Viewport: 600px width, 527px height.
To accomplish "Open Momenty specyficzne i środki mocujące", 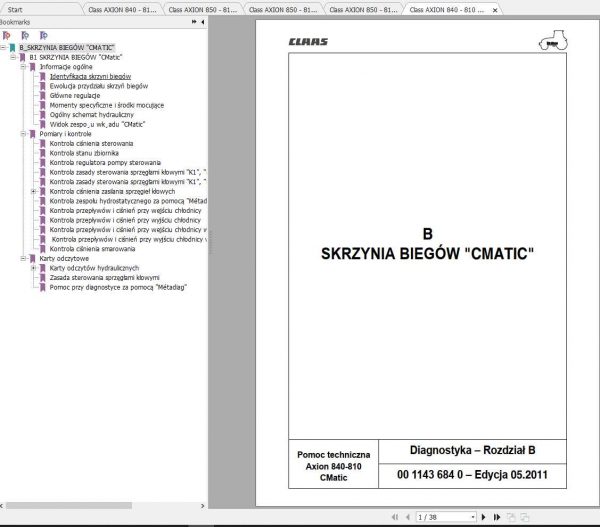I will pos(107,105).
